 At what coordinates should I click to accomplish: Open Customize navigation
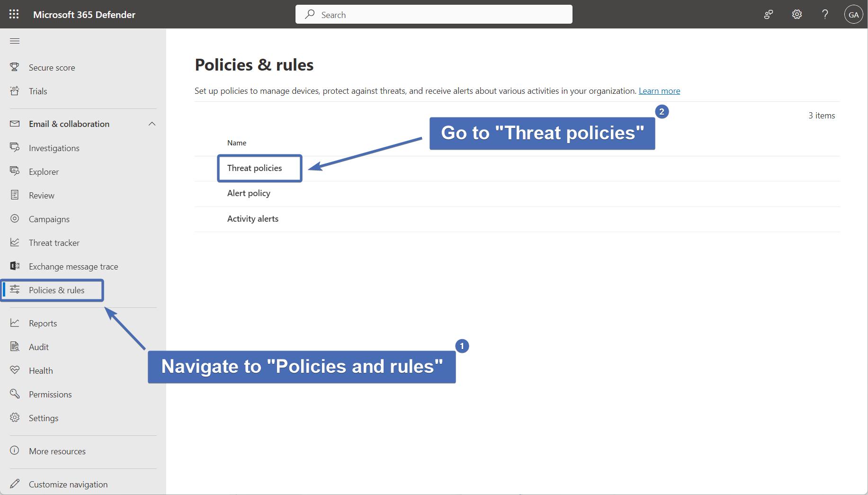[x=68, y=485]
